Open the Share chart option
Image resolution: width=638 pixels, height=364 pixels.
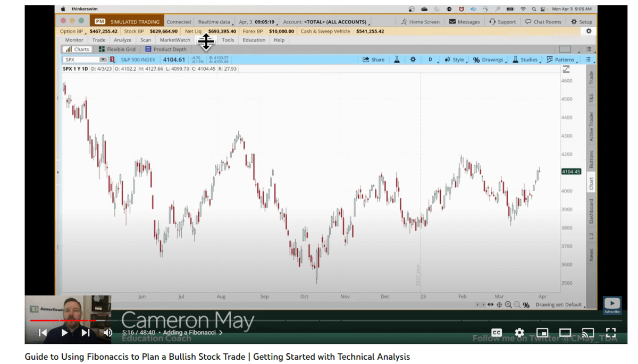[x=373, y=60]
